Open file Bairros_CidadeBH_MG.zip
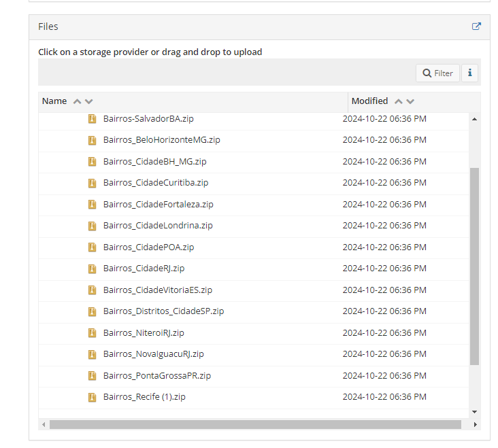Viewport: 498px width, 448px height. 154,162
